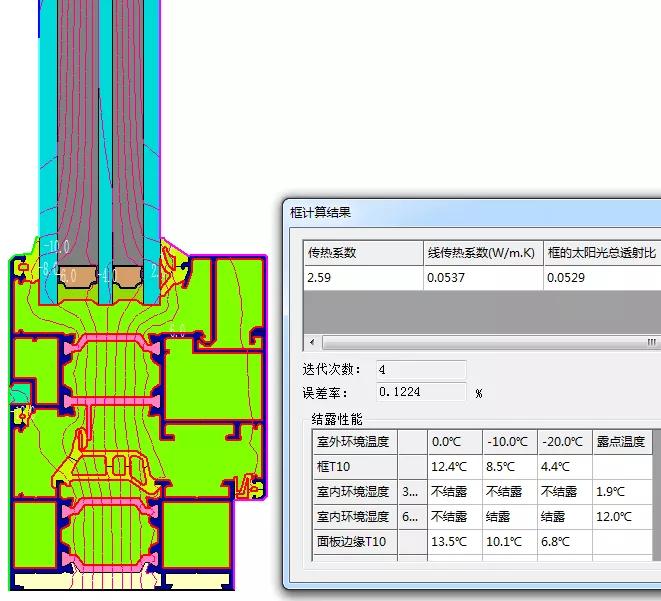Click the 迭代次数 input field

click(x=421, y=370)
